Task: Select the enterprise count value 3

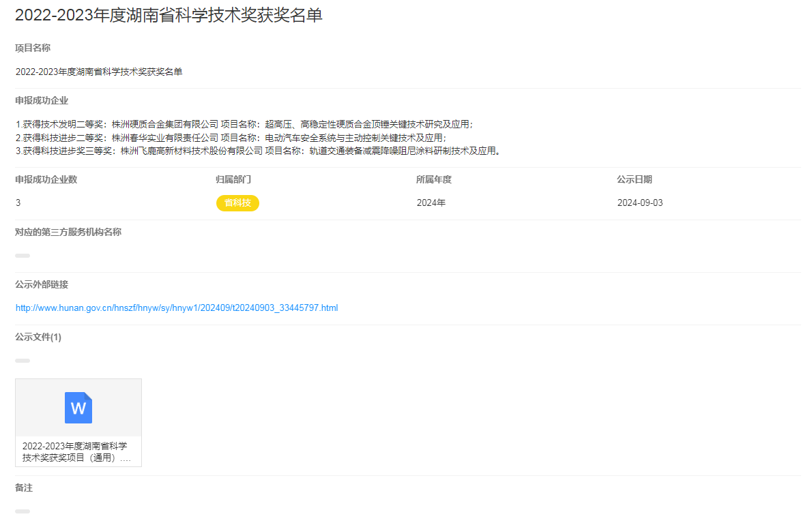Action: [x=18, y=203]
